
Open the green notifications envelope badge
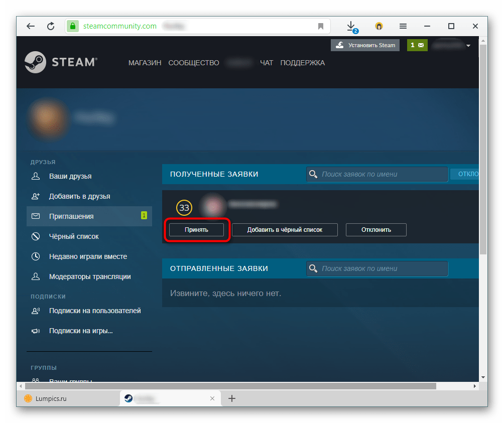pyautogui.click(x=417, y=45)
